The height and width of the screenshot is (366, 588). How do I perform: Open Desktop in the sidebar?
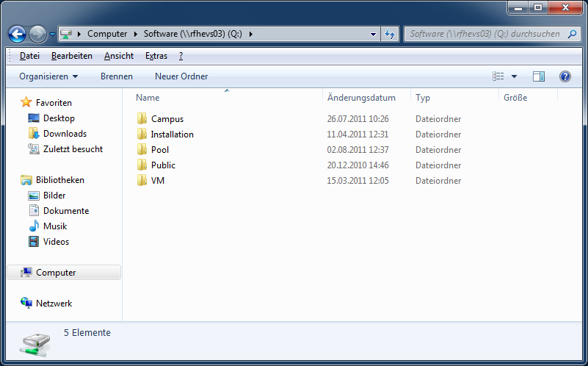[x=59, y=118]
